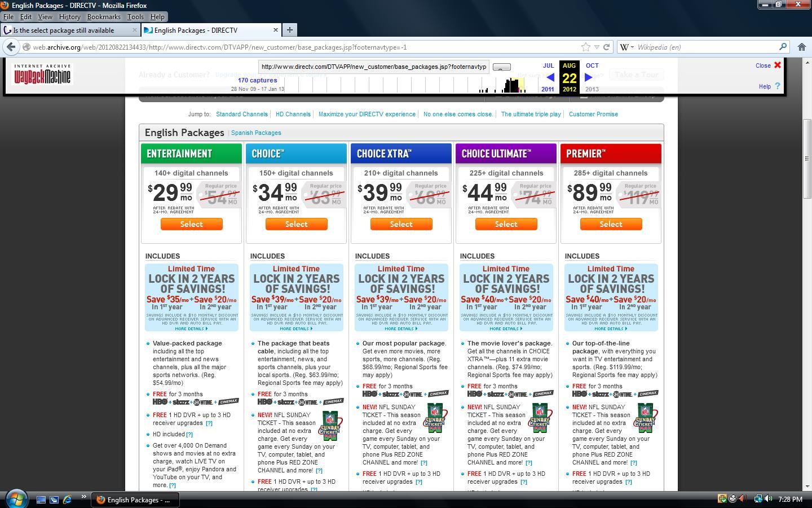Image resolution: width=812 pixels, height=508 pixels.
Task: Click the show desktop quick launch icon
Action: (x=41, y=500)
